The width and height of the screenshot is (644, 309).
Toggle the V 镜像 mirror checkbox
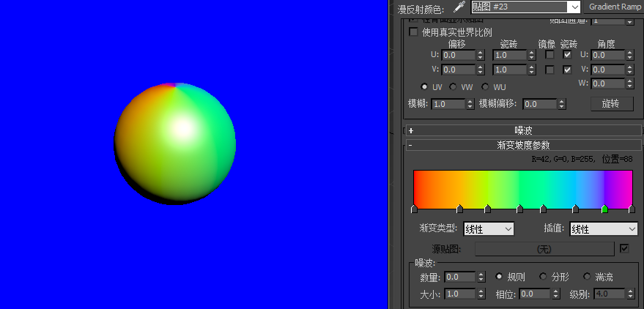pos(549,70)
